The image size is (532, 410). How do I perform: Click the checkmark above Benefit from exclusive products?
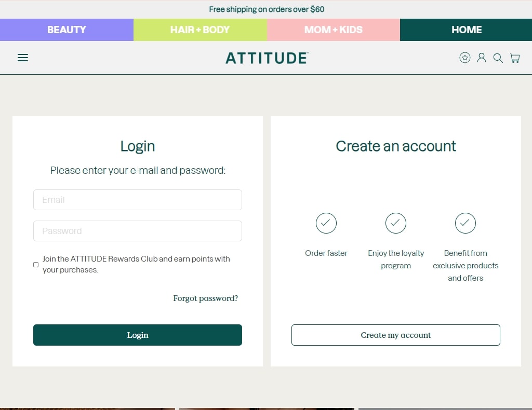465,223
